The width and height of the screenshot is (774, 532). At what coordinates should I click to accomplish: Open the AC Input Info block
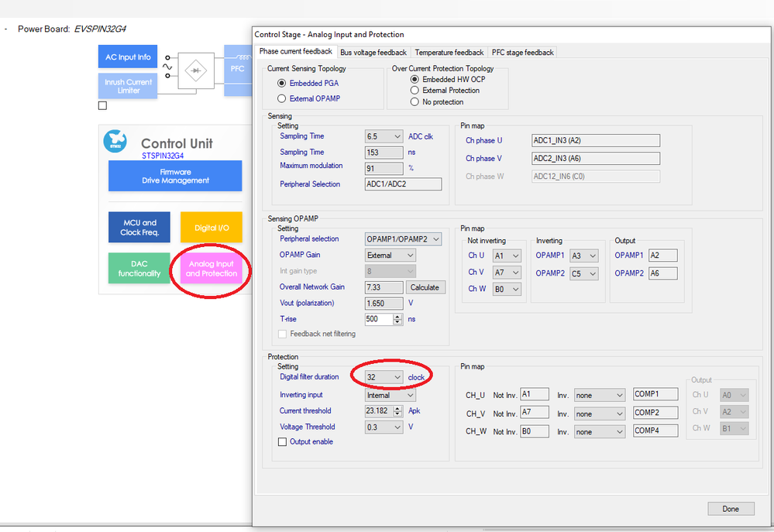click(128, 57)
